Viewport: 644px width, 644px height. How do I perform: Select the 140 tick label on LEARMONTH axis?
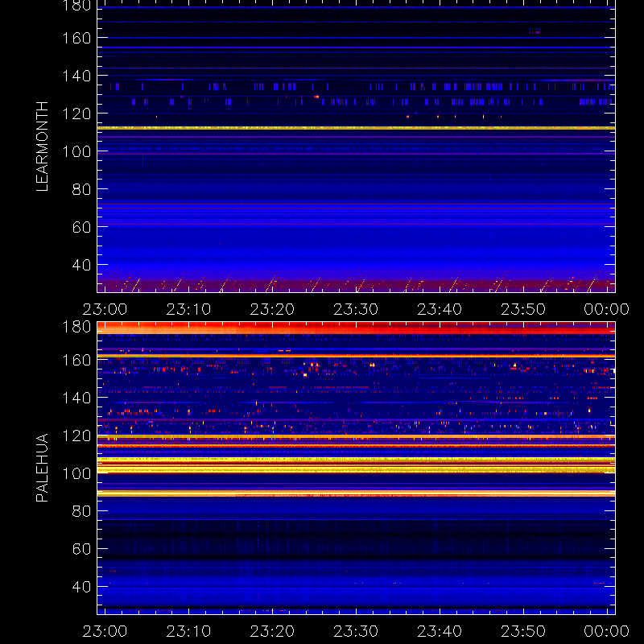[x=76, y=76]
